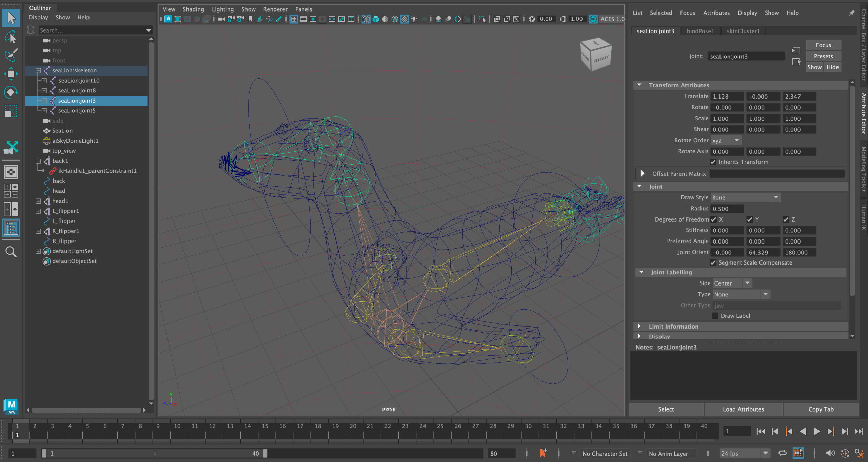
Task: Click the playback end range slider handle
Action: pos(265,454)
